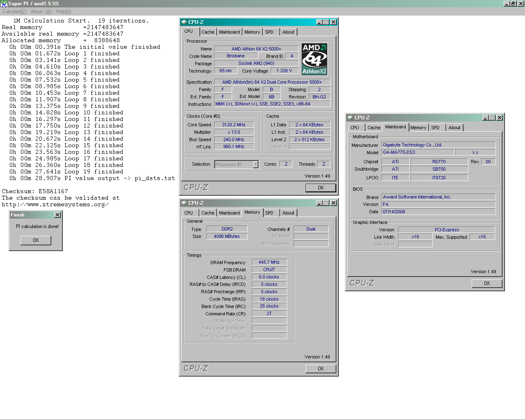Click the Checksum: E58A1167 line in Super PI
This screenshot has height=420, width=525.
click(35, 192)
